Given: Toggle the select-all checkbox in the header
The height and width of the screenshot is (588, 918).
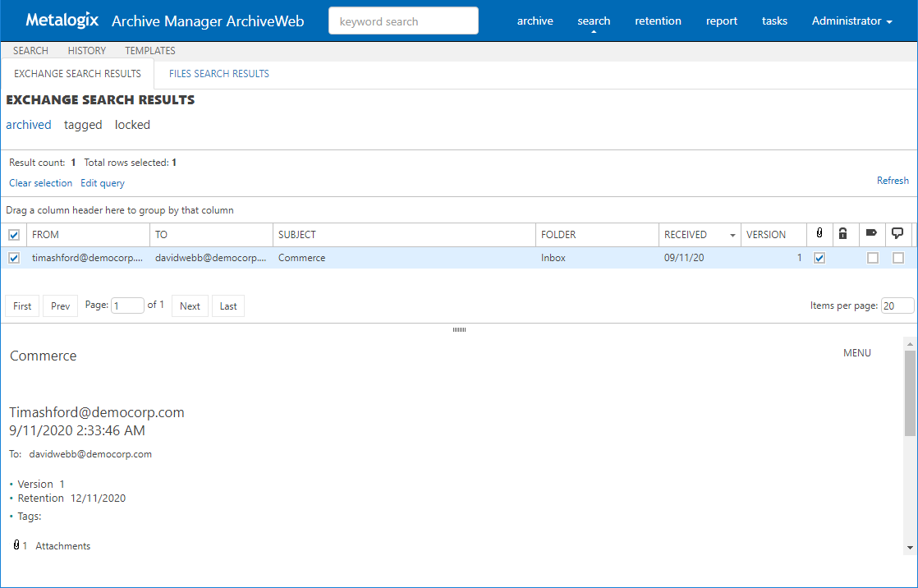Looking at the screenshot, I should [x=13, y=235].
